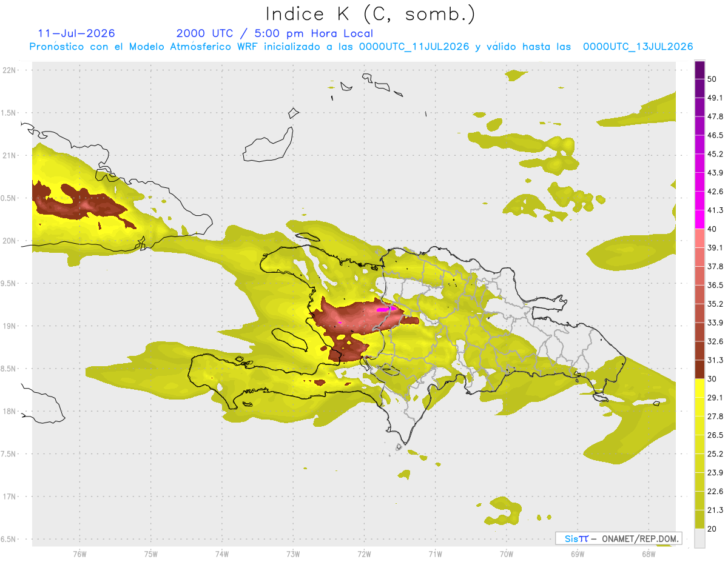The width and height of the screenshot is (728, 562).
Task: Click the "74W" longitude label
Action: [x=222, y=554]
